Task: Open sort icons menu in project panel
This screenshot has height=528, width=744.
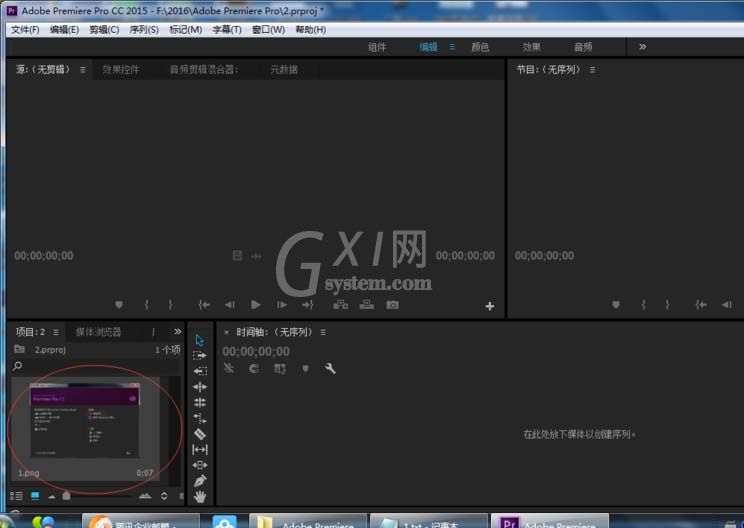Action: click(164, 496)
